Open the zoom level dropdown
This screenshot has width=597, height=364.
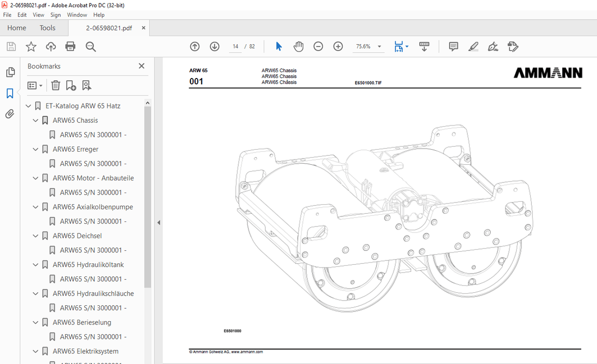[379, 46]
